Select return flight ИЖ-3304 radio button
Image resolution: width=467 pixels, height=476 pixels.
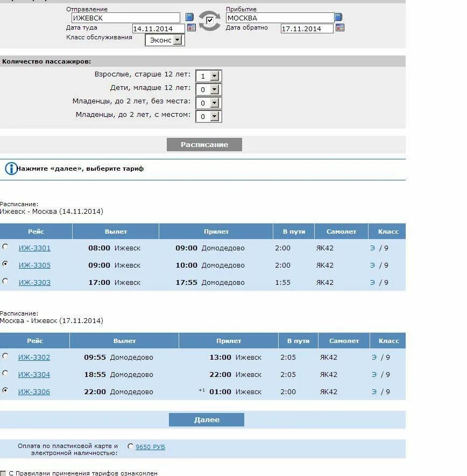tap(5, 373)
